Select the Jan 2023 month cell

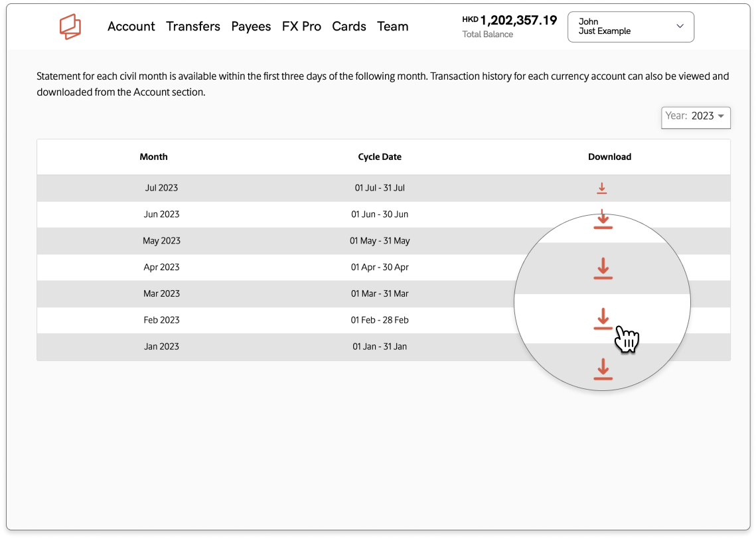pos(161,346)
